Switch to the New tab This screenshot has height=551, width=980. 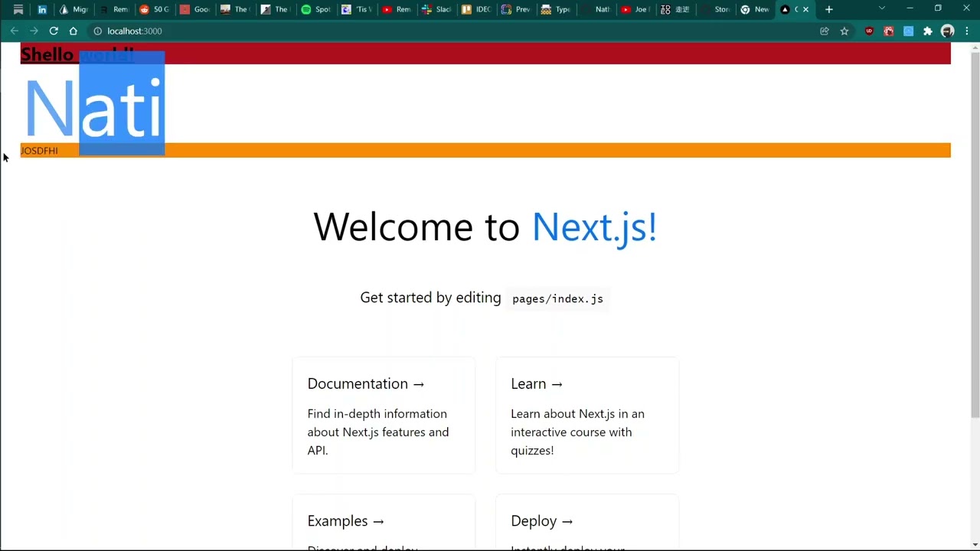pos(755,9)
